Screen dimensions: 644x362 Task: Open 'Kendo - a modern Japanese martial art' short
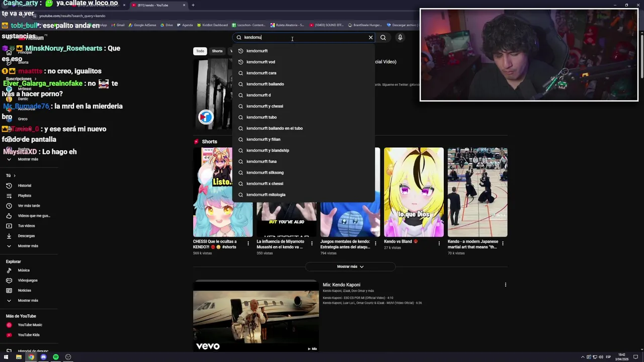(477, 192)
